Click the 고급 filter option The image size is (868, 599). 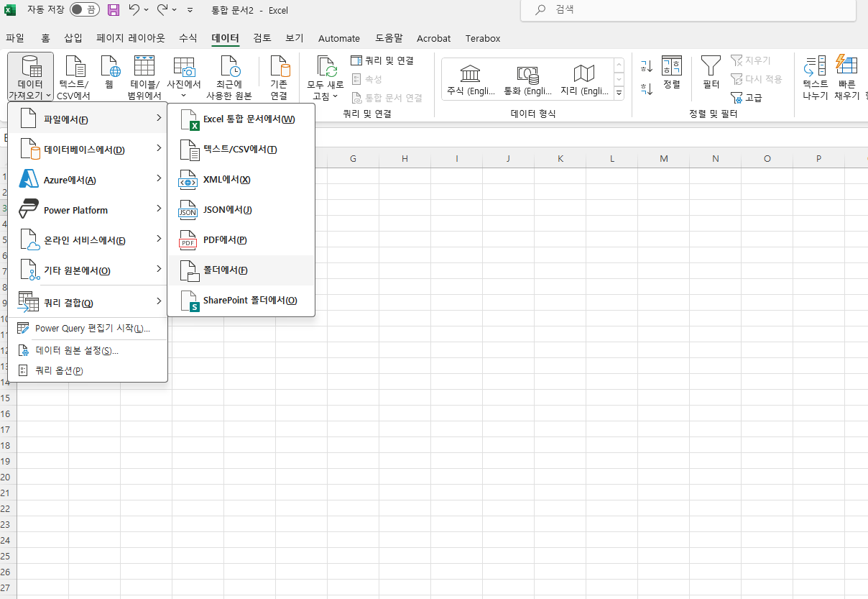pos(746,98)
